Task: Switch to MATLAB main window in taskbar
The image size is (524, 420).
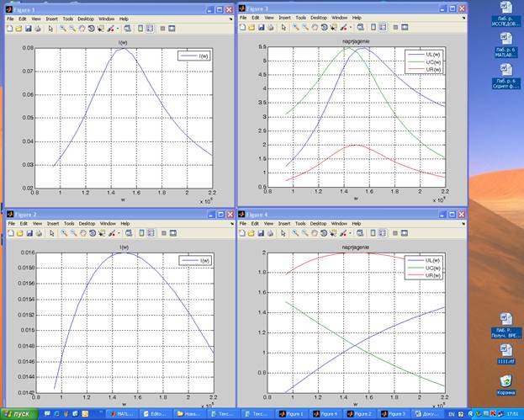Action: (x=122, y=414)
